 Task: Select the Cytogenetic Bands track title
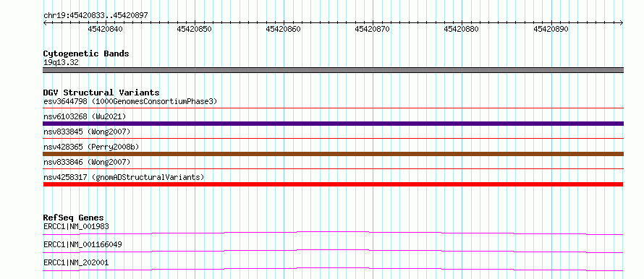[86, 53]
